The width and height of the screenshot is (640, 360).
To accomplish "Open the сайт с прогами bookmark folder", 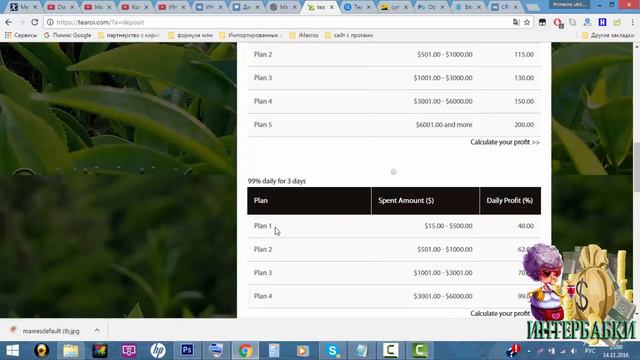I will 349,36.
